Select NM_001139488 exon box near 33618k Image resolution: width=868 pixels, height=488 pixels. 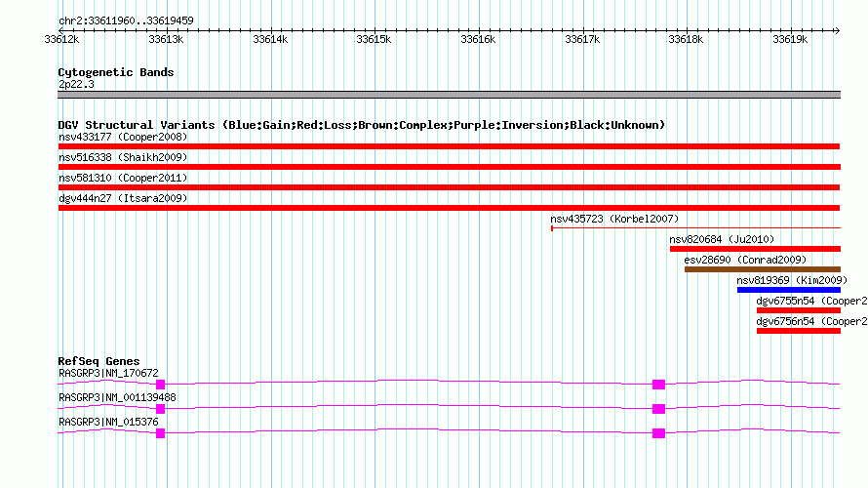click(658, 409)
